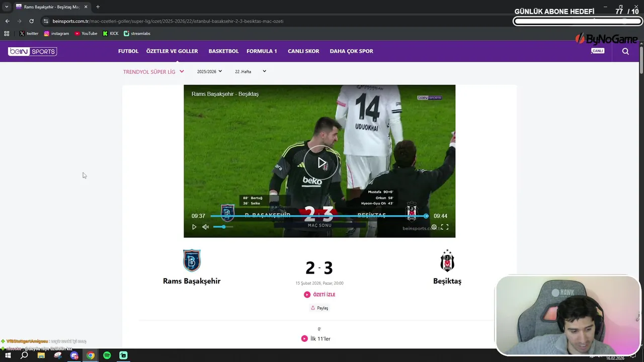The height and width of the screenshot is (362, 644).
Task: Open the site search magnifier
Action: pyautogui.click(x=625, y=51)
